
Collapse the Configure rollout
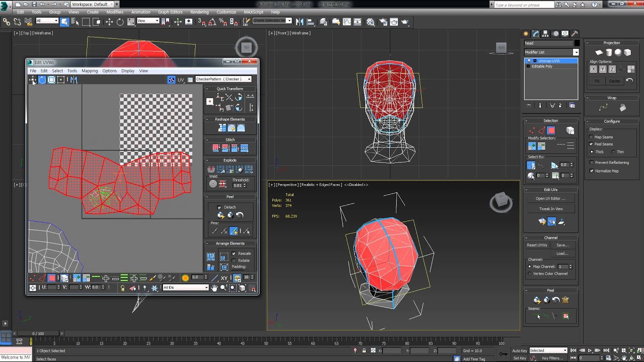[x=612, y=121]
